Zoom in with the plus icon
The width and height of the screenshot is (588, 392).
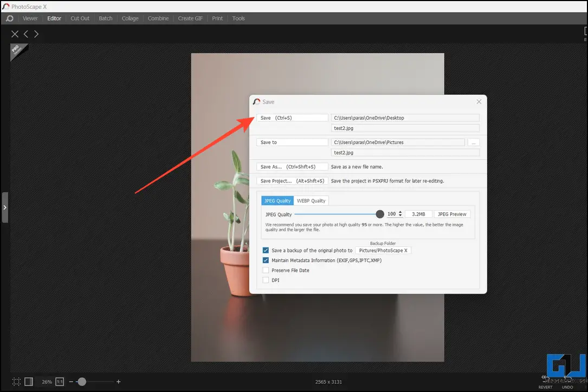[119, 382]
